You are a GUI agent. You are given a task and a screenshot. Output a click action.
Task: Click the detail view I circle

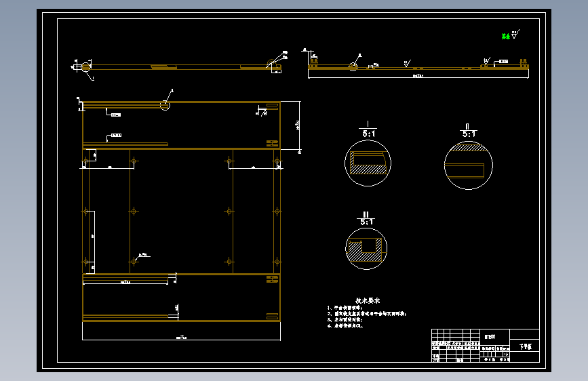coord(368,163)
